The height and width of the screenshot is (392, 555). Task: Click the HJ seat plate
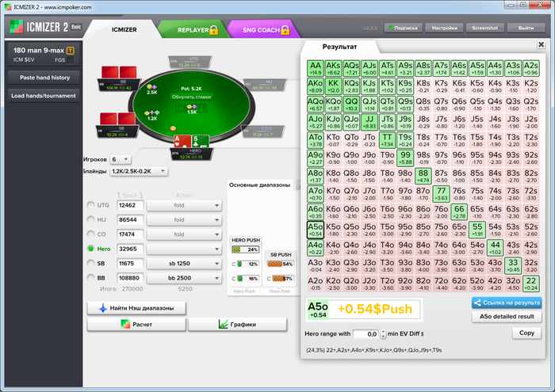(x=265, y=85)
